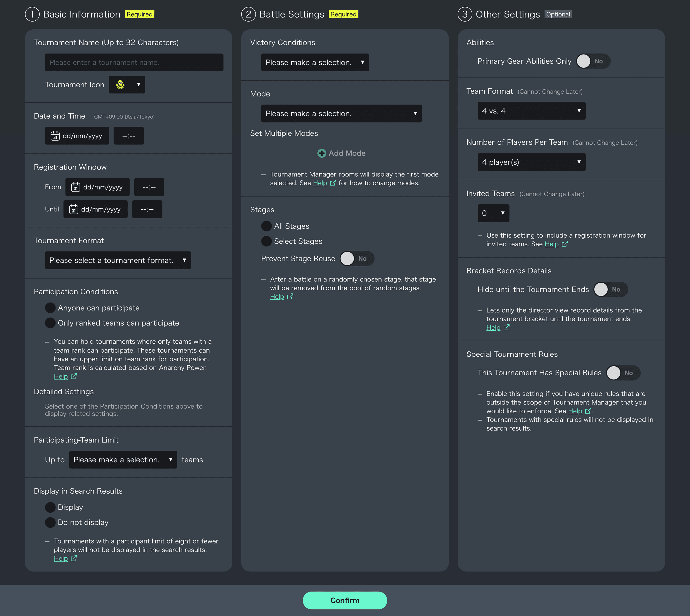The image size is (690, 616).
Task: Open Help link under Display in Search Results
Action: [61, 559]
